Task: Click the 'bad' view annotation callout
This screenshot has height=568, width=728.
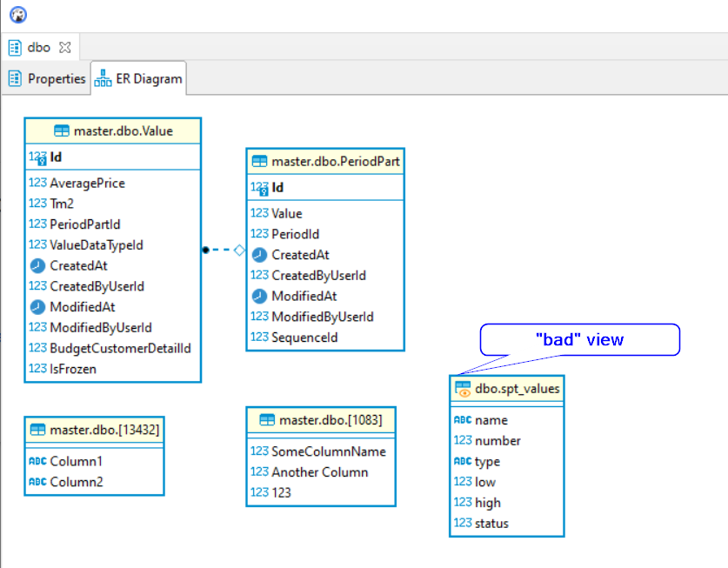Action: point(579,339)
